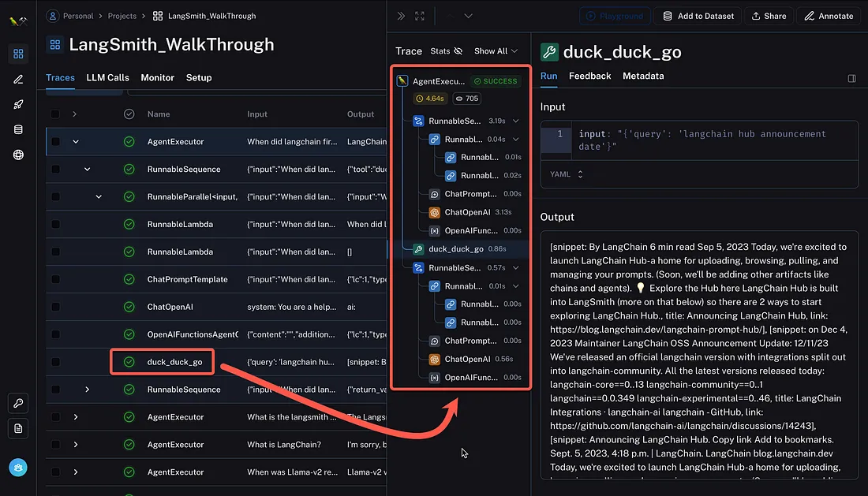Collapse Runnabl... 0.01s node in trace tree
This screenshot has width=868, height=496.
pos(516,286)
